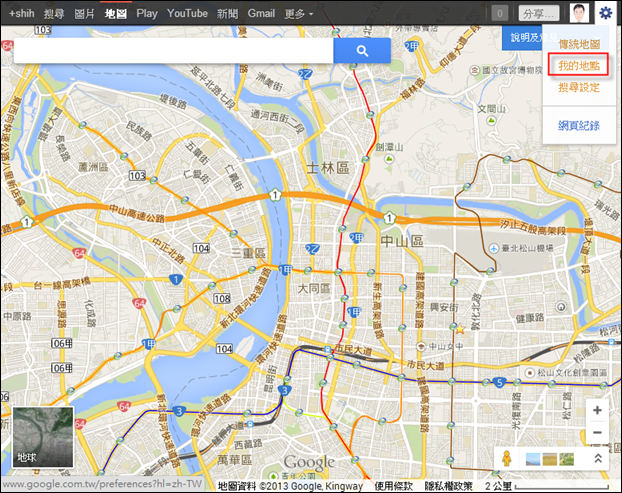622x493 pixels.
Task: Go to 圖片 in top bar
Action: tap(84, 13)
